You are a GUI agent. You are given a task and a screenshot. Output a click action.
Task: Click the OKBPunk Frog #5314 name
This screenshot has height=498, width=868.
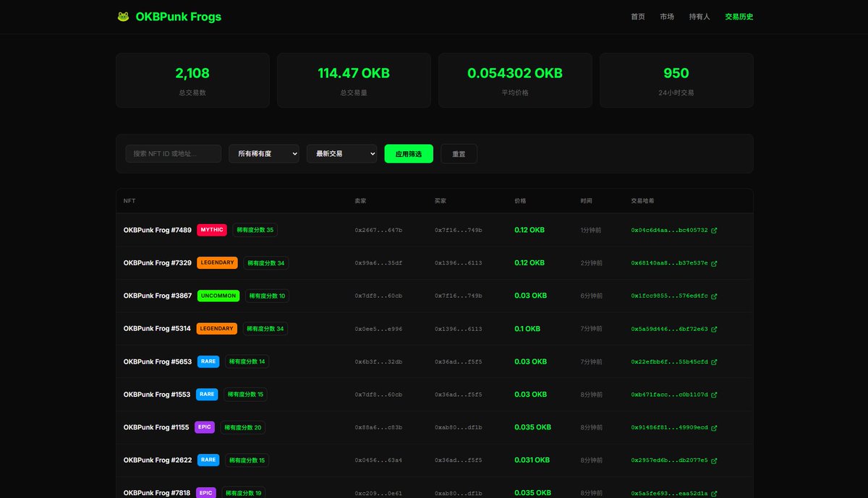157,328
